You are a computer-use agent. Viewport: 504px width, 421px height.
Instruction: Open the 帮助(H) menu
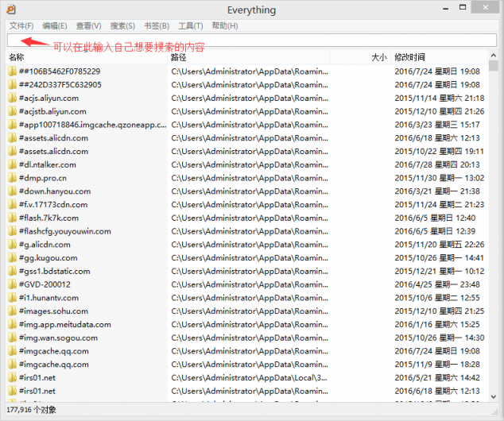tap(225, 26)
